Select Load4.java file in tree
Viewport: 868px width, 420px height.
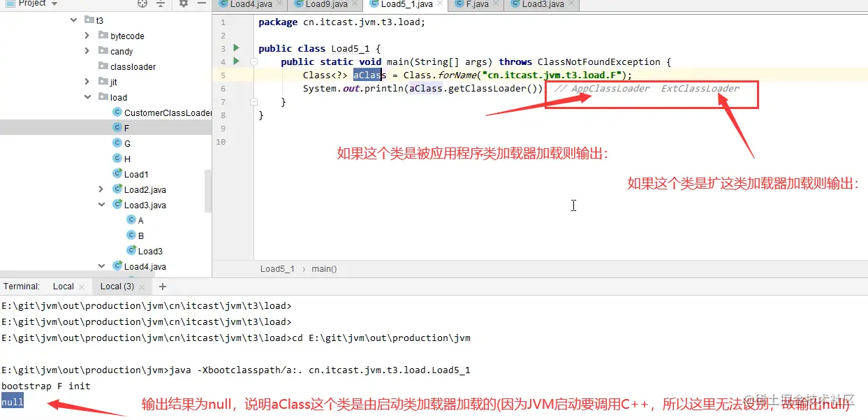(145, 266)
